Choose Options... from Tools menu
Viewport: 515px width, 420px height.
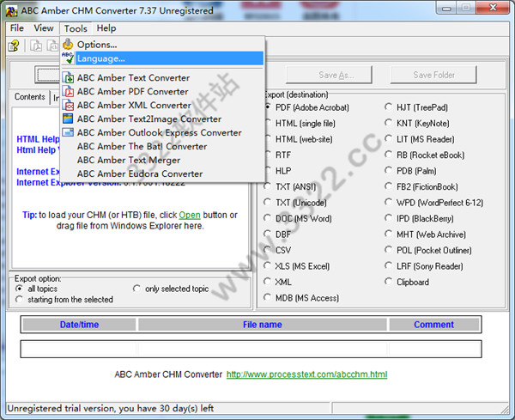162,45
